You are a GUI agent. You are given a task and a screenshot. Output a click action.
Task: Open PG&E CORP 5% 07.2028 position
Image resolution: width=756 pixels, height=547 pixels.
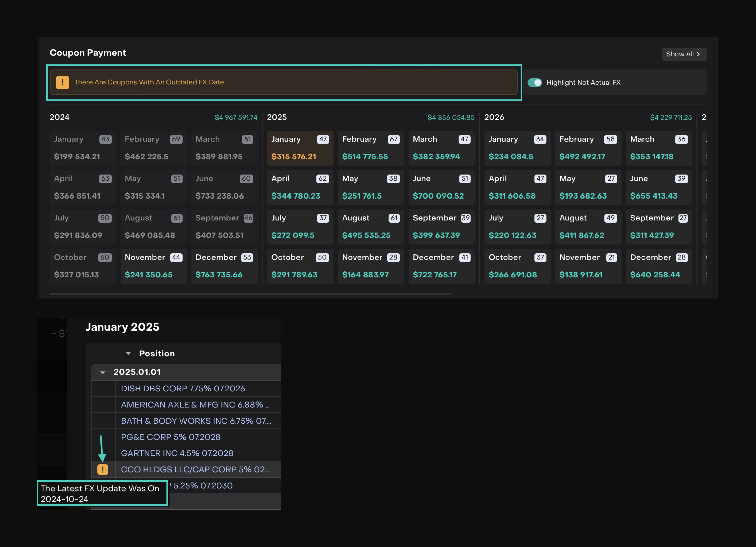pos(170,437)
